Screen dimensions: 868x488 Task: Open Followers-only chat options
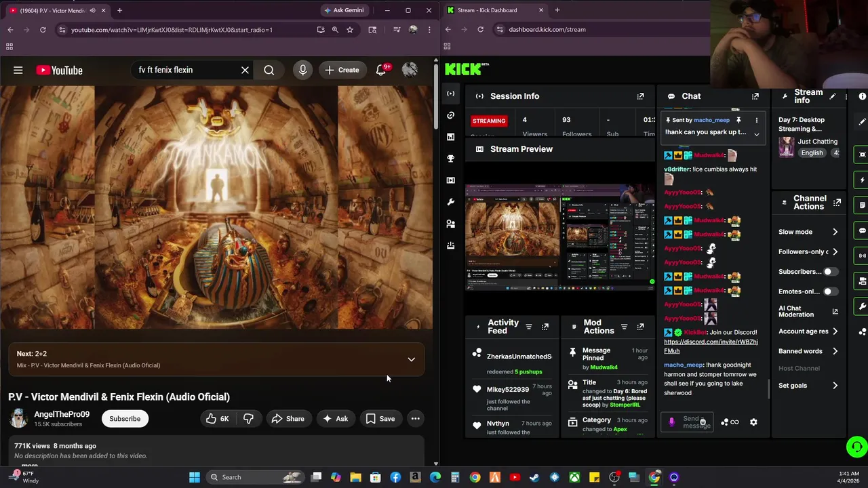point(808,251)
